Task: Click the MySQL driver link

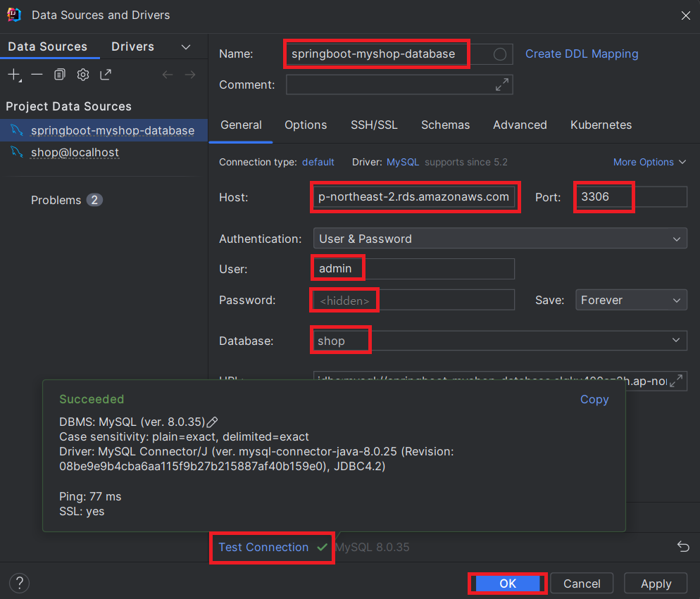Action: point(403,162)
